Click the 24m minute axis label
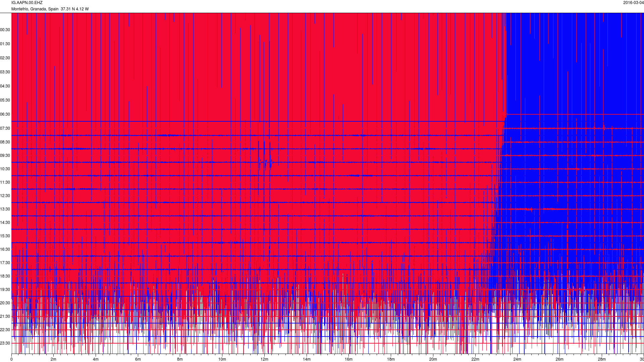The width and height of the screenshot is (644, 362). pos(517,359)
